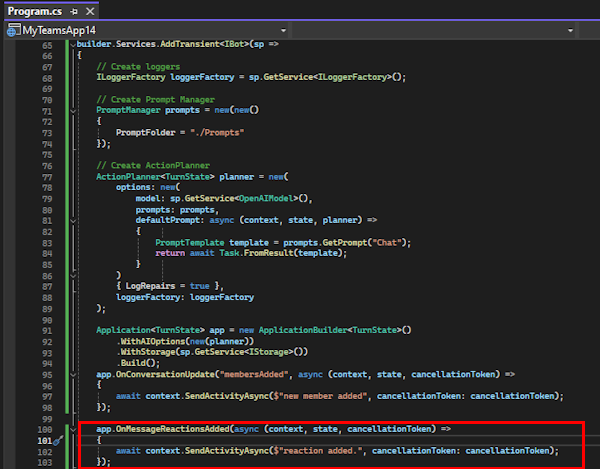Click line number 91
This screenshot has height=469, width=600.
click(x=47, y=331)
